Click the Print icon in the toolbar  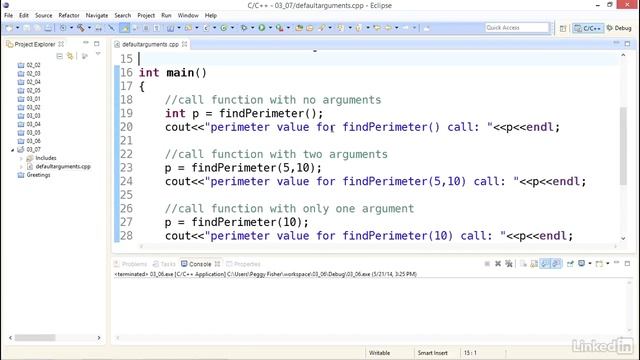pyautogui.click(x=48, y=28)
